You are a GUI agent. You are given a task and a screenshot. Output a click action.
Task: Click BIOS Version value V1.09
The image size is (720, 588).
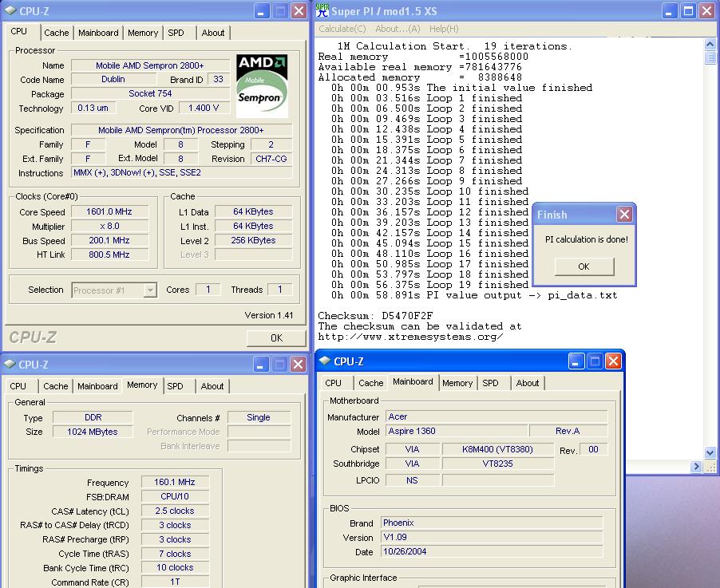(492, 537)
